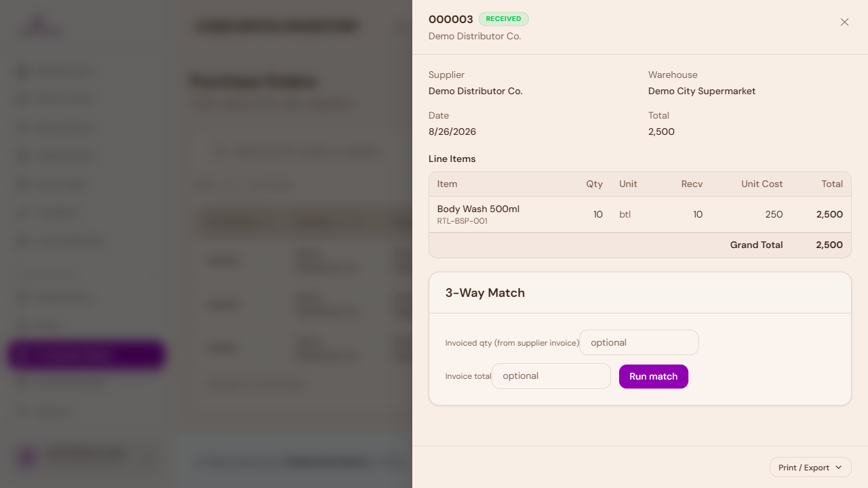The height and width of the screenshot is (488, 868).
Task: Click the Item column header
Action: (x=448, y=184)
